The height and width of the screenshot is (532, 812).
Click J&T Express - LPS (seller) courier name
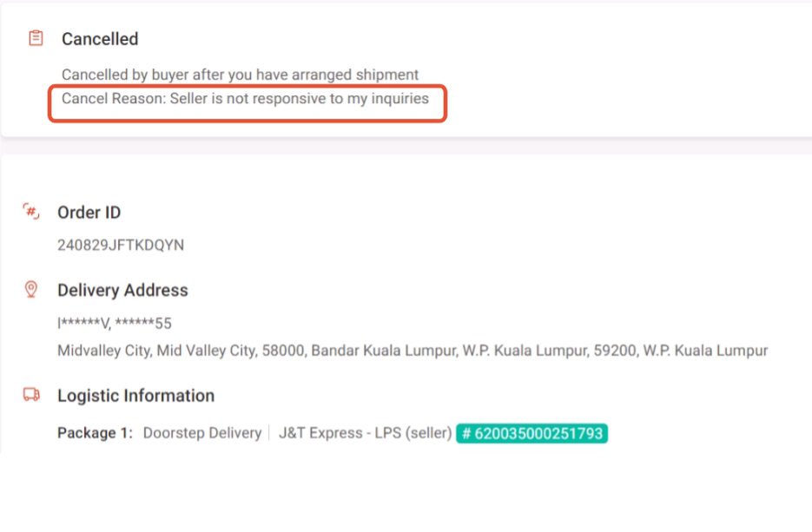pyautogui.click(x=365, y=433)
